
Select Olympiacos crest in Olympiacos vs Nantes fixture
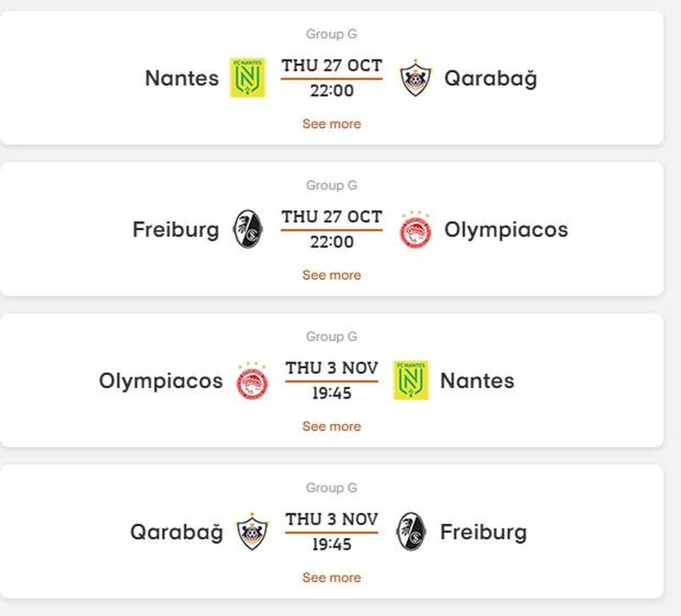[252, 381]
